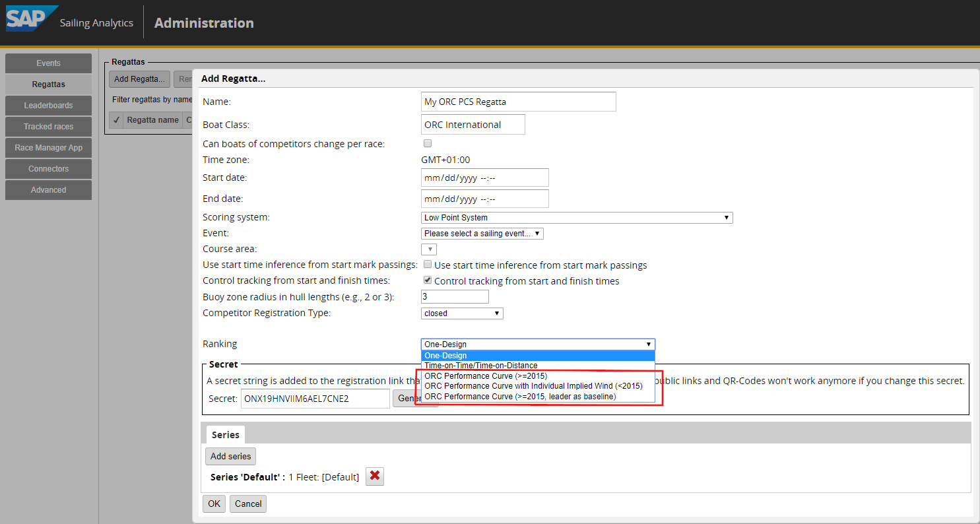The image size is (980, 524).
Task: Click the Add series button
Action: coord(230,456)
